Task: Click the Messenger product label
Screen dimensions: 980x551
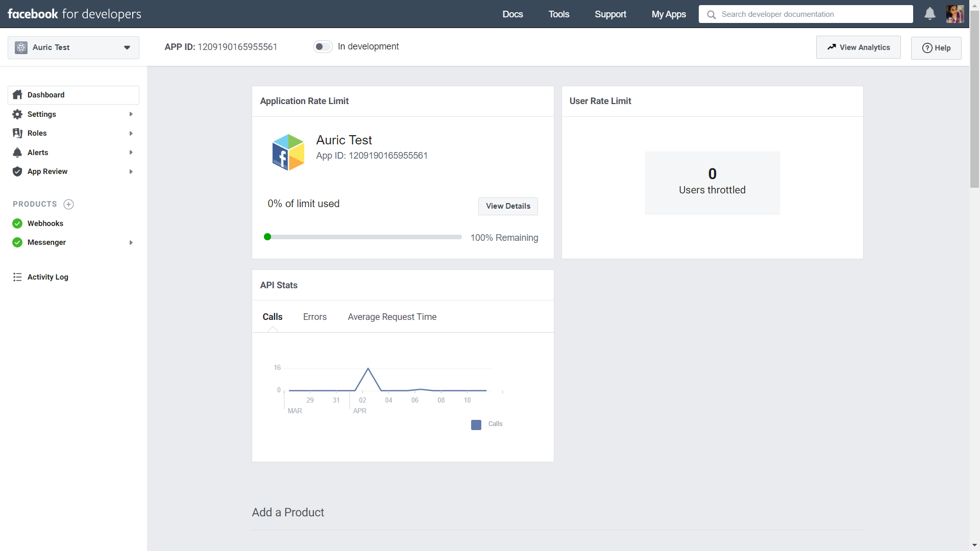Action: tap(46, 242)
